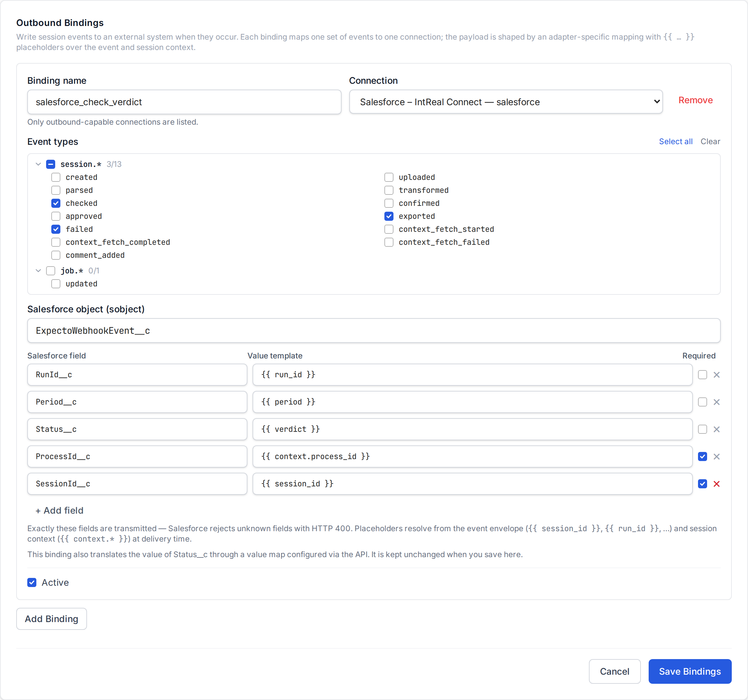Unmark SessionId__c as required
Image resolution: width=748 pixels, height=700 pixels.
(703, 484)
